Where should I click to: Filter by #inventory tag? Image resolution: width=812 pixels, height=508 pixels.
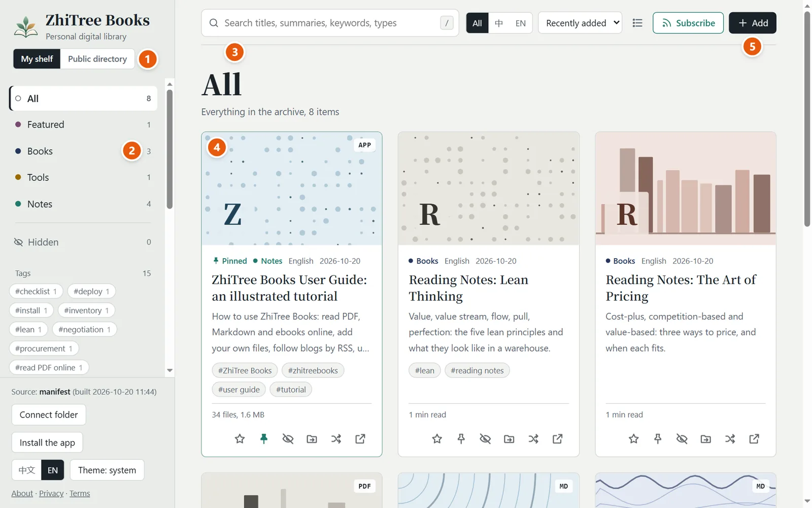(86, 310)
